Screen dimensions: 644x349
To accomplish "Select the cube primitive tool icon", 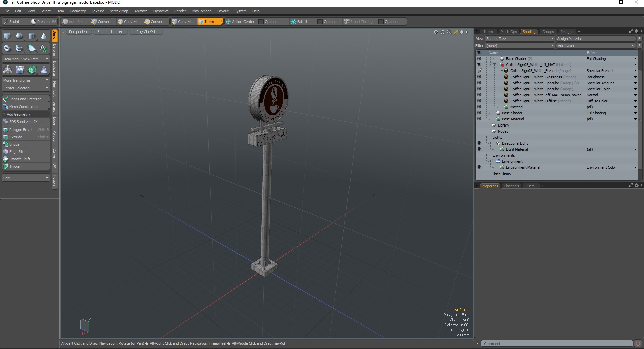I will pos(7,36).
